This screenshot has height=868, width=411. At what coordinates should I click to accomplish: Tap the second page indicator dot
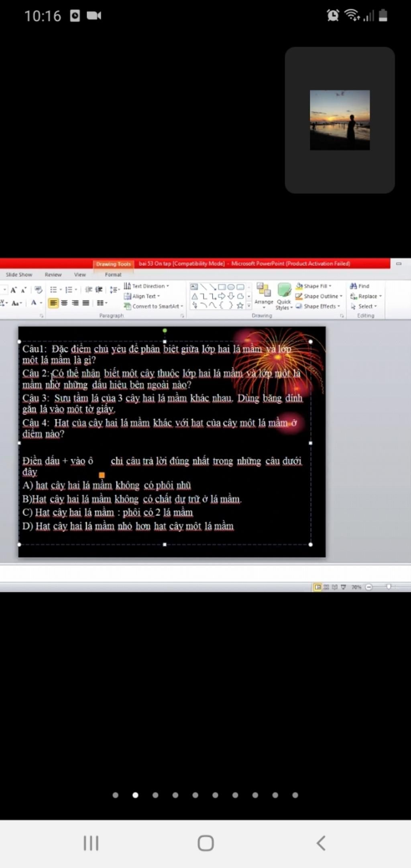pyautogui.click(x=135, y=795)
